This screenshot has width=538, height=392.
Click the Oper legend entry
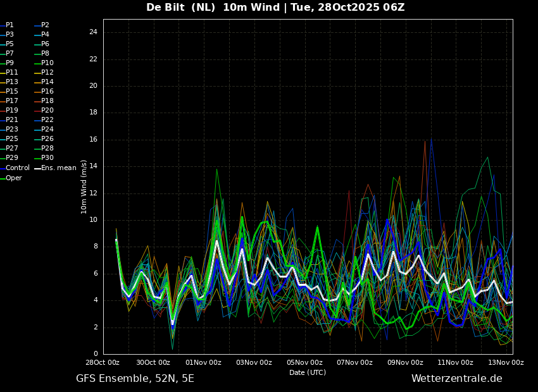[11, 178]
